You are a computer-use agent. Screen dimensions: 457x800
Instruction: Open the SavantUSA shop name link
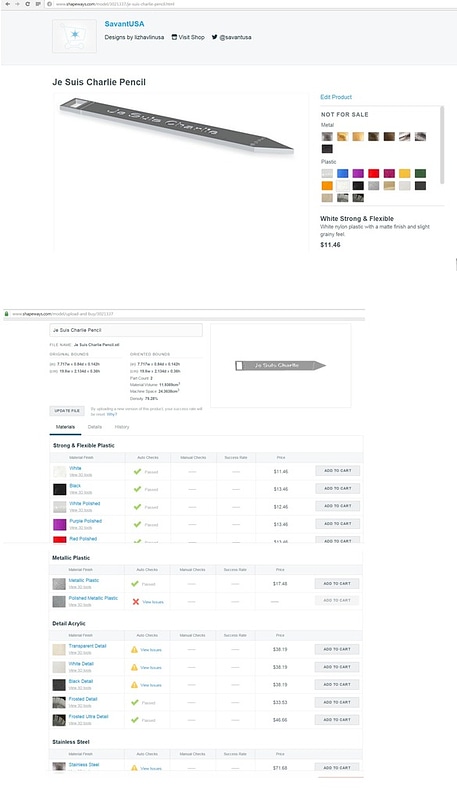coord(124,24)
